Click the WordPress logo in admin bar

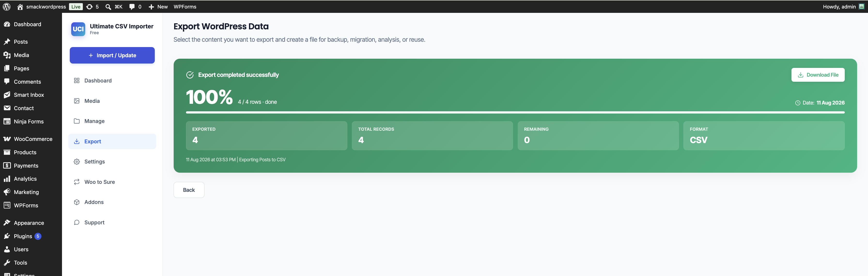tap(7, 7)
